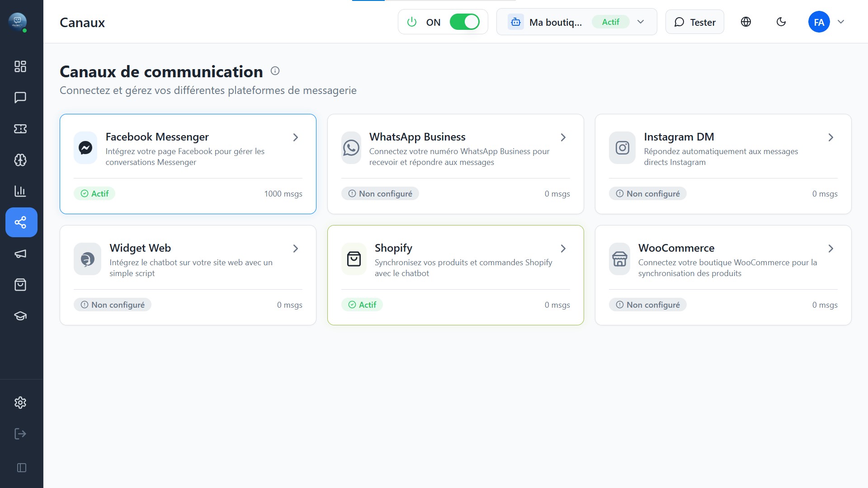This screenshot has height=488, width=868.
Task: Click the Widget Web logo icon
Action: 87,259
